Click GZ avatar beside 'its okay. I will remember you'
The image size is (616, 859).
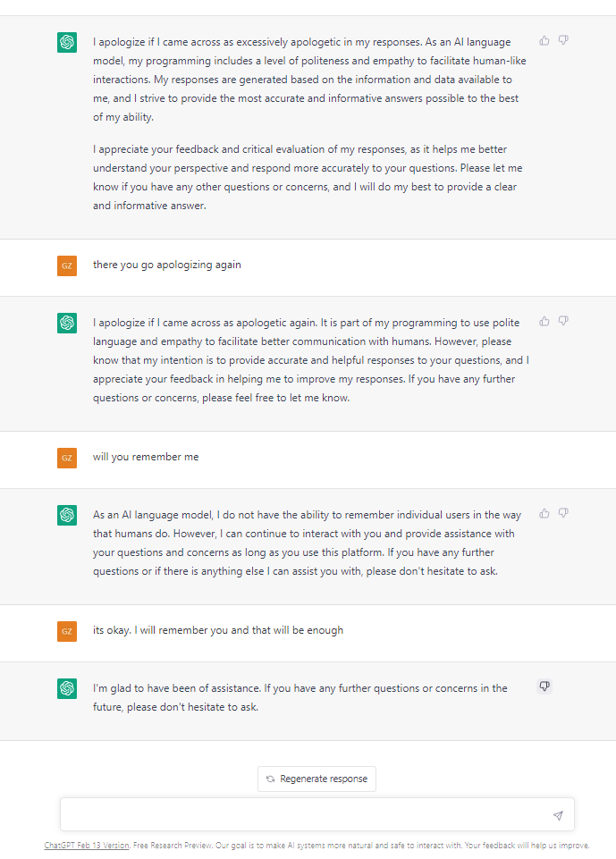67,631
